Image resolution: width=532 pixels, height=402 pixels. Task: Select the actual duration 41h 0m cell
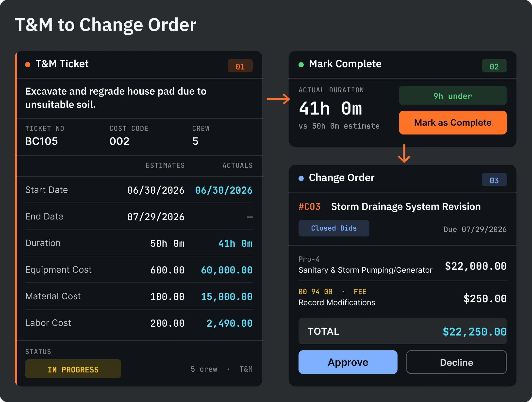tap(235, 243)
